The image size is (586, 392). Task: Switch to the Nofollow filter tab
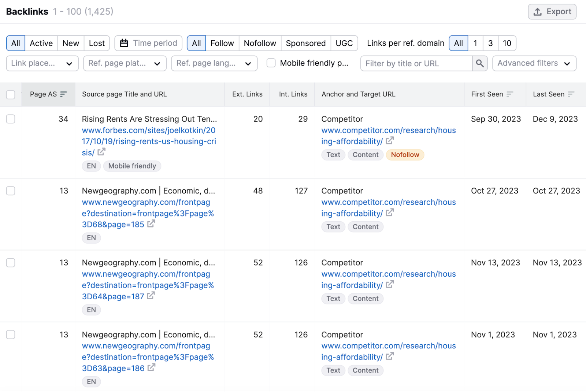[260, 43]
